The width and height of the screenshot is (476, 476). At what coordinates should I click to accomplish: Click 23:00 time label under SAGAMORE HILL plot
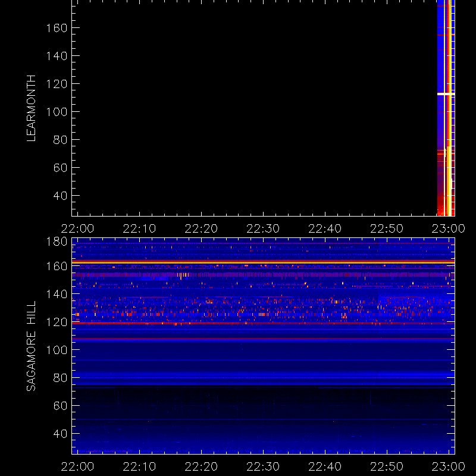(x=449, y=466)
